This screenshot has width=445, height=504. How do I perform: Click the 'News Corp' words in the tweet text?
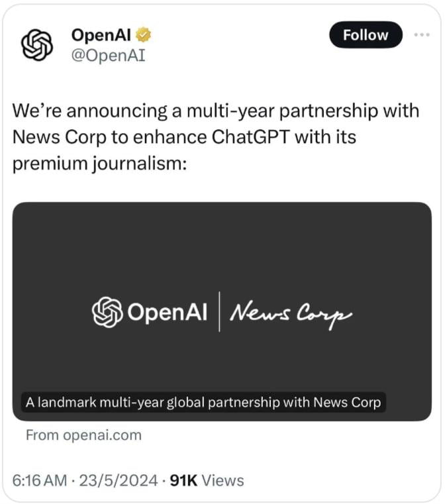[59, 138]
